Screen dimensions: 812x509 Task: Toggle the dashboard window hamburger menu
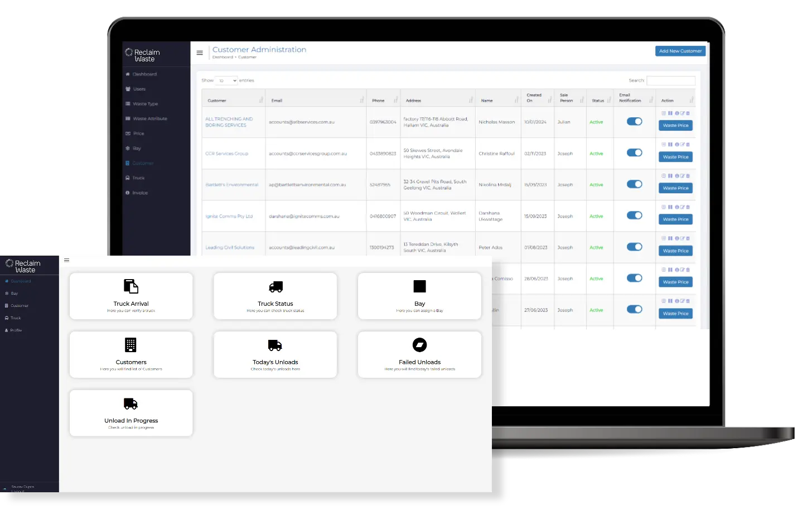click(x=66, y=260)
